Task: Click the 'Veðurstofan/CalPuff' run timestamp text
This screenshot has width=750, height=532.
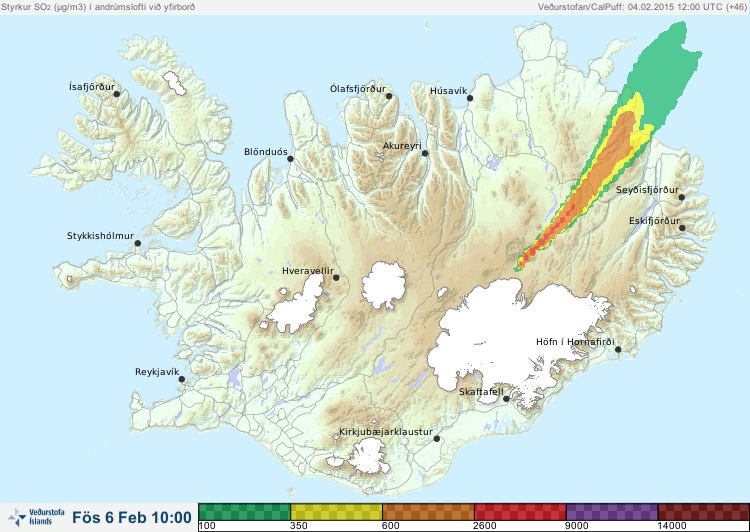Action: coord(641,7)
